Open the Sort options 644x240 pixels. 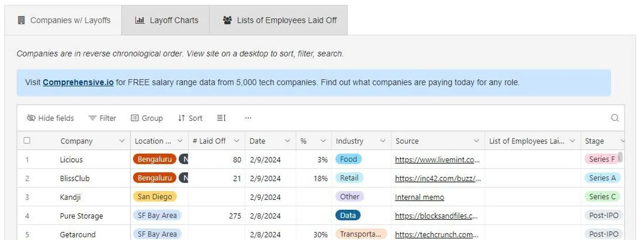[x=190, y=118]
